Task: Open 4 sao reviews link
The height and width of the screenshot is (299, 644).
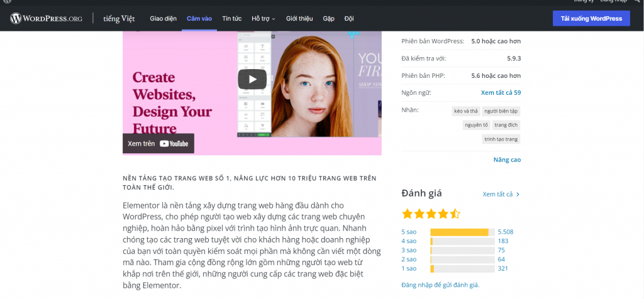Action: pos(409,241)
